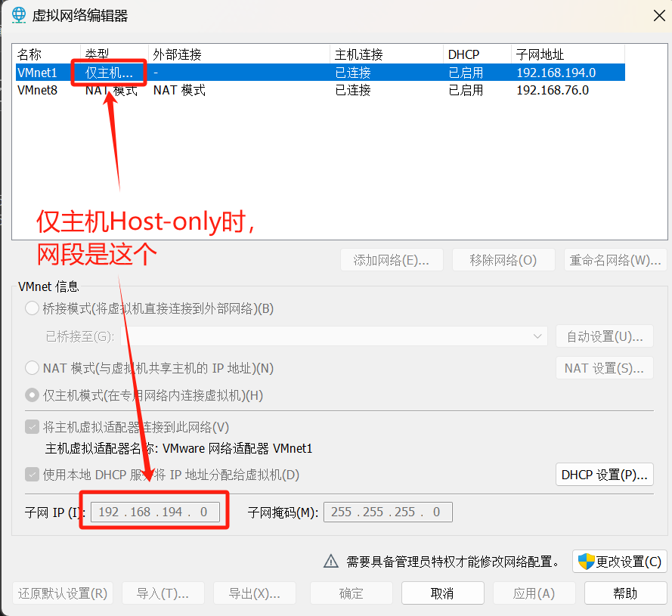672x616 pixels.
Task: Click the 应用(A) button
Action: 534,593
